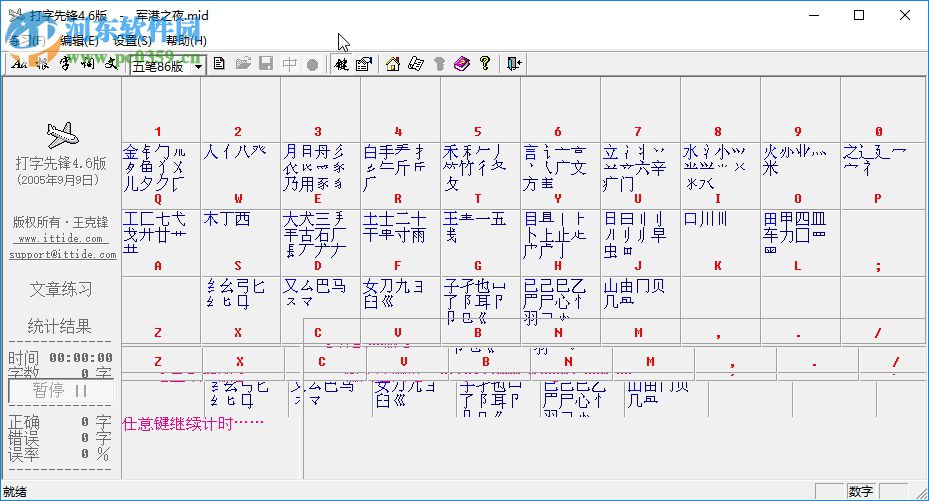Click the exit door toolbar icon
The height and width of the screenshot is (501, 929).
(x=514, y=63)
